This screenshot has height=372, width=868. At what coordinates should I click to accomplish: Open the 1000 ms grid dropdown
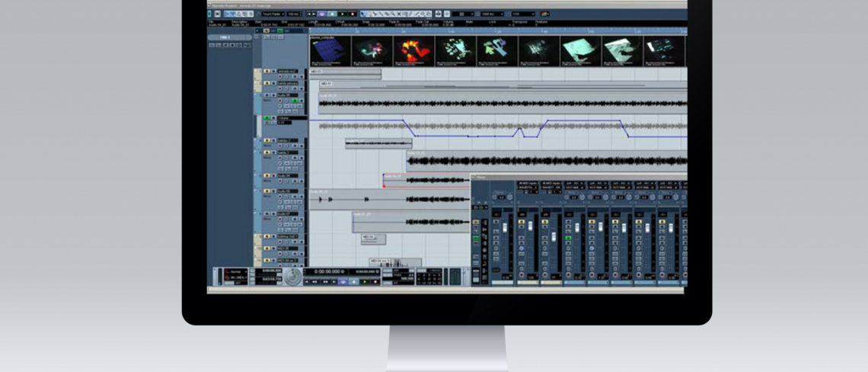(492, 14)
